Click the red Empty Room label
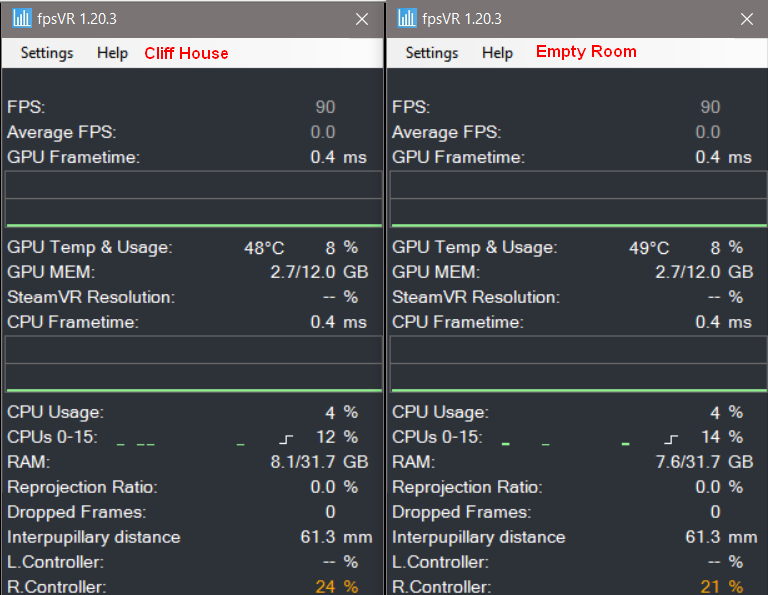This screenshot has width=768, height=595. 586,52
